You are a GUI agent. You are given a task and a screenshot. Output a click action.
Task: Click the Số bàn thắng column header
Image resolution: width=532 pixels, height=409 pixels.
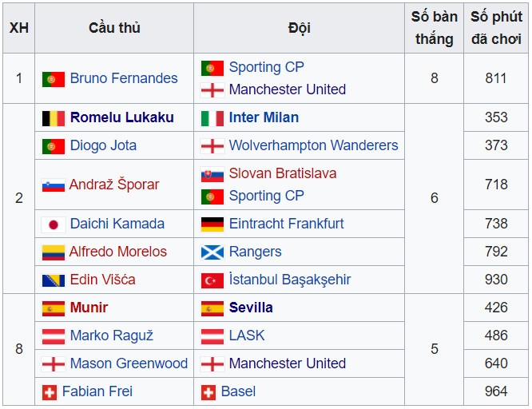[435, 28]
